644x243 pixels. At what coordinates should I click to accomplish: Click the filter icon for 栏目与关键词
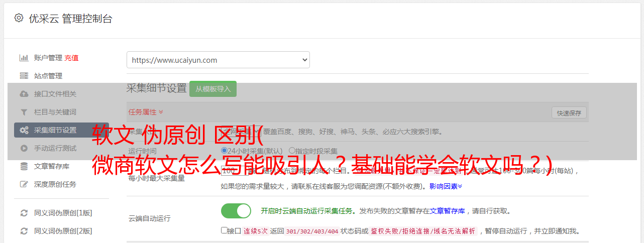click(24, 112)
